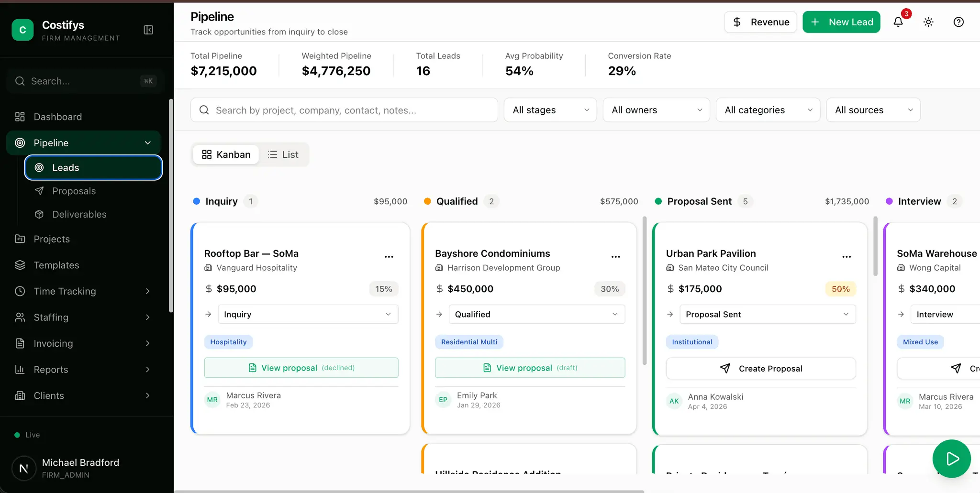The width and height of the screenshot is (980, 493).
Task: Open Templates section
Action: 83,265
